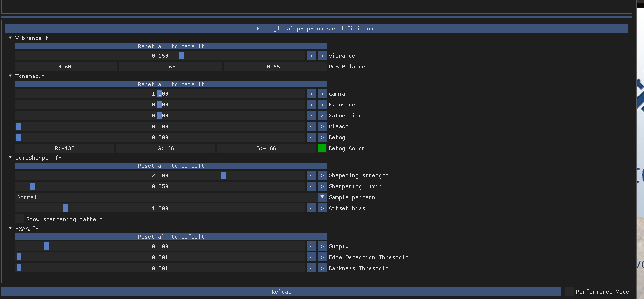Image resolution: width=644 pixels, height=299 pixels.
Task: Lower Saturation with its left arrow
Action: (x=311, y=116)
